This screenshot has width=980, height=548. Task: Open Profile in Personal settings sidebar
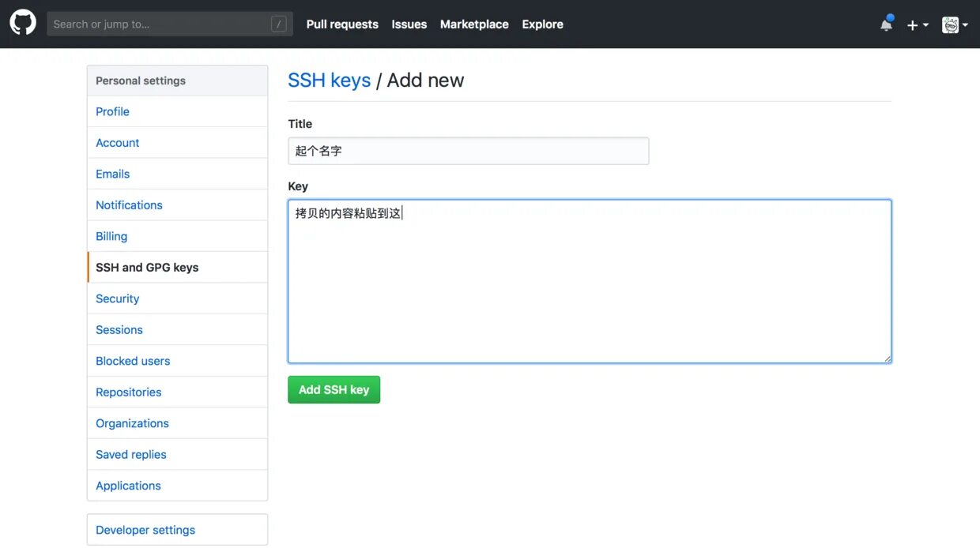pos(112,111)
